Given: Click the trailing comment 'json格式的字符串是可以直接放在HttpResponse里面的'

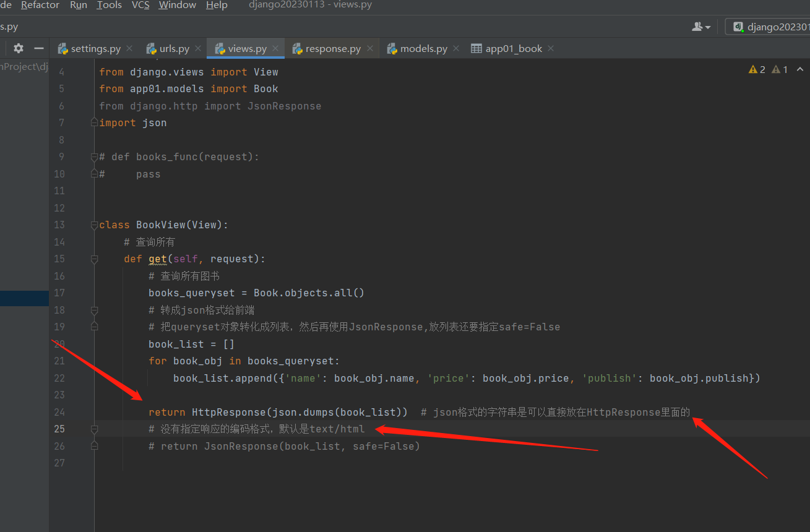Looking at the screenshot, I should (x=561, y=412).
